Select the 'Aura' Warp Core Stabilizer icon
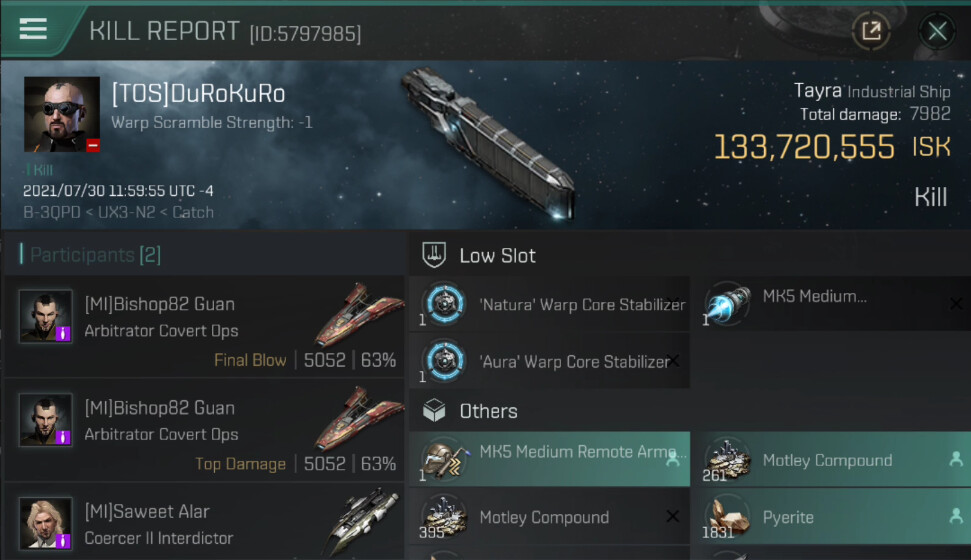The height and width of the screenshot is (560, 971). pyautogui.click(x=444, y=361)
